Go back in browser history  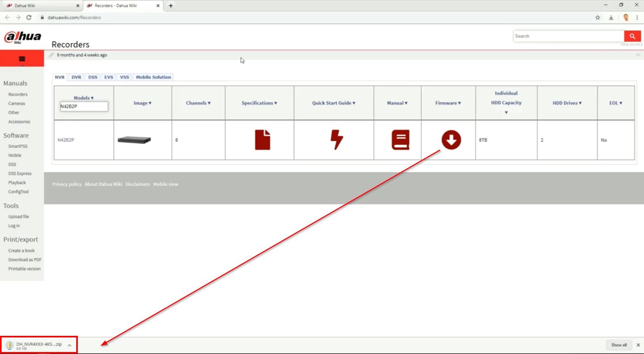click(x=7, y=17)
